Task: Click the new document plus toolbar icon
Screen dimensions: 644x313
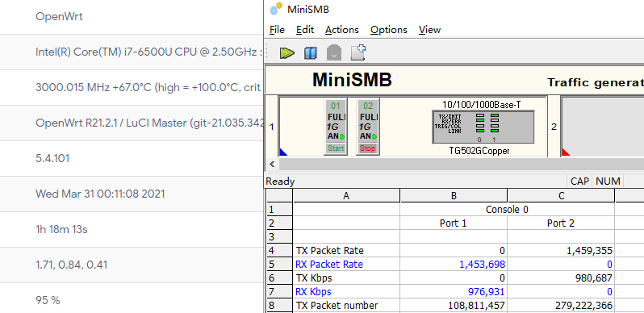Action: pos(358,52)
